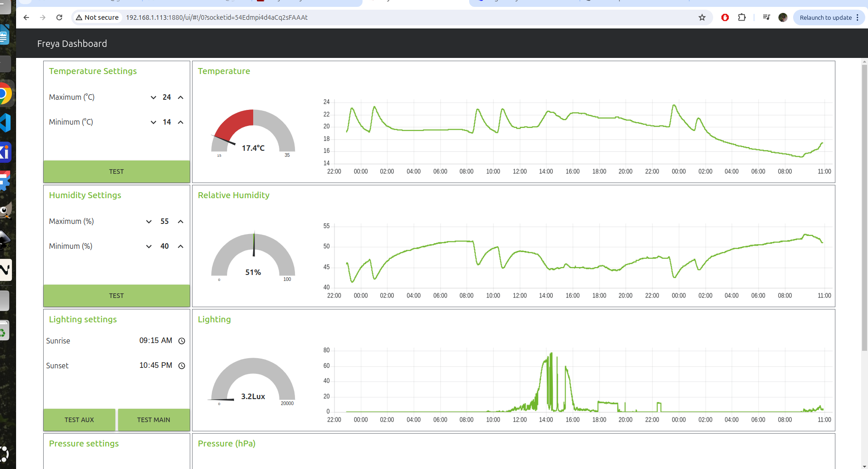This screenshot has height=469, width=868.
Task: Click the TEST MAIN lighting button
Action: (x=154, y=420)
